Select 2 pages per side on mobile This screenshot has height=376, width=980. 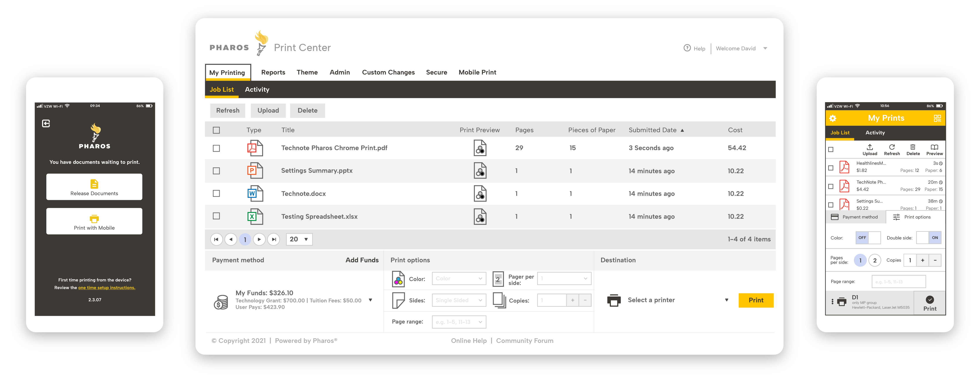click(x=875, y=261)
